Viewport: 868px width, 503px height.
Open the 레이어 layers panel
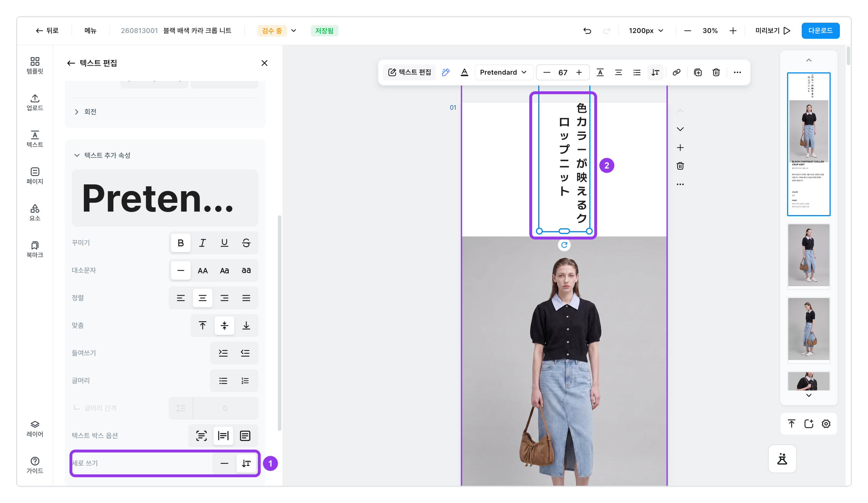tap(35, 429)
